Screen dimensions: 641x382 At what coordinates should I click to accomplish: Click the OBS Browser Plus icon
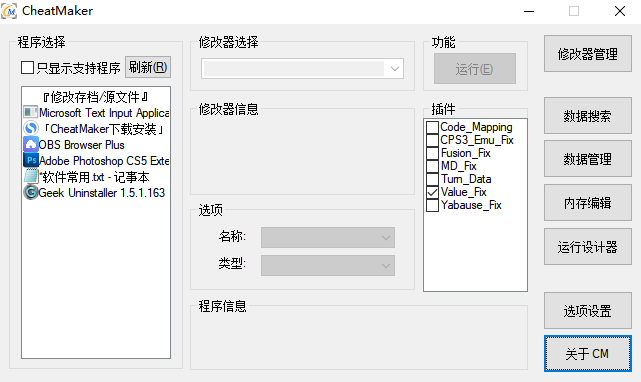[x=31, y=144]
